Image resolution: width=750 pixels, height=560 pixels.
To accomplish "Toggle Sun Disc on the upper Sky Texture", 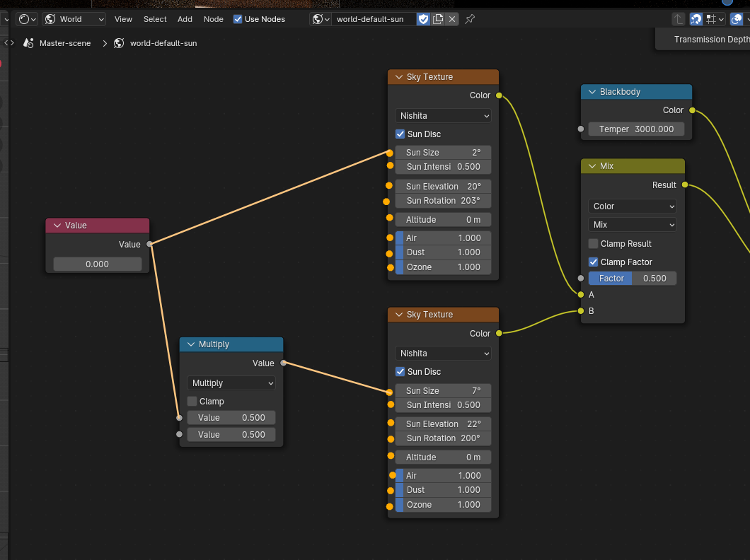I will coord(400,134).
